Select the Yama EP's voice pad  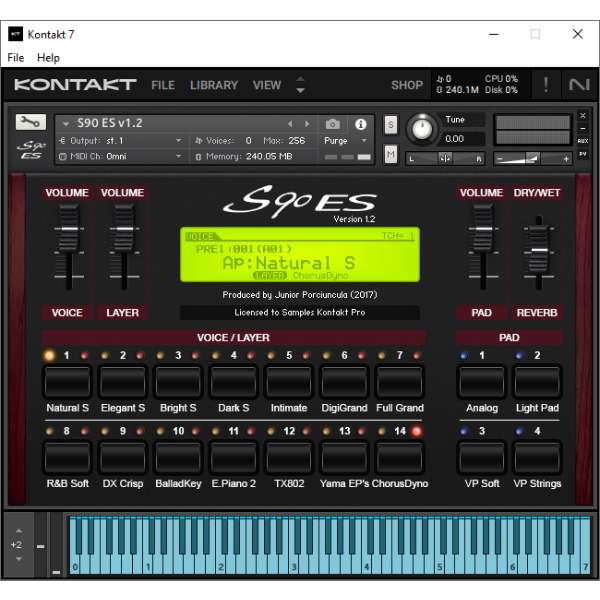click(x=344, y=457)
